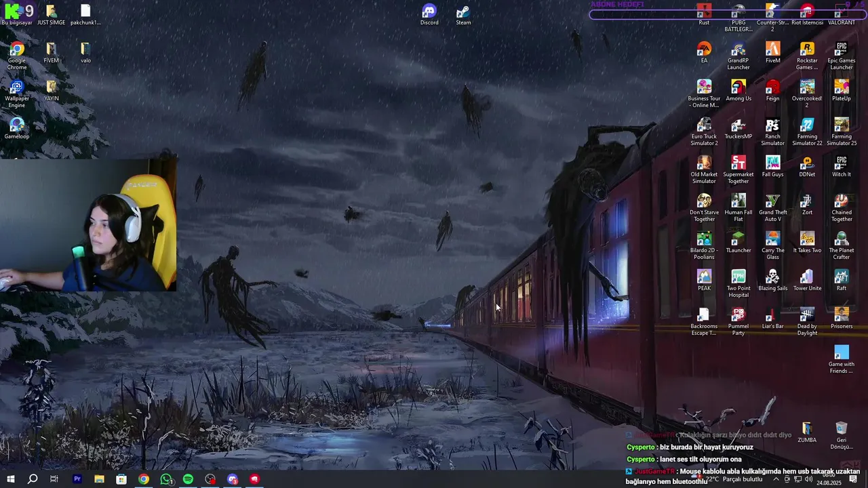Select the Google Chrome desktop icon
The height and width of the screenshot is (488, 868).
[x=17, y=56]
